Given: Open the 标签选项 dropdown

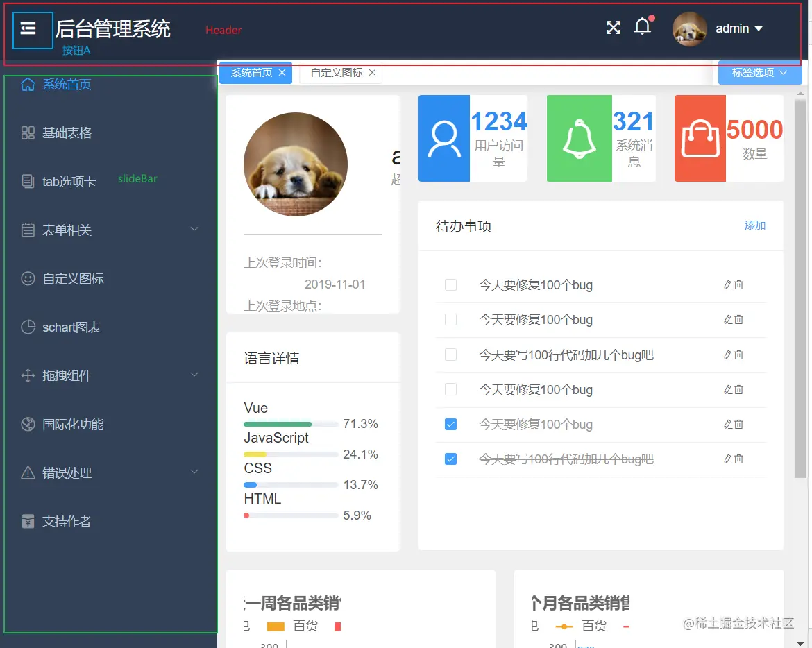Looking at the screenshot, I should point(760,72).
